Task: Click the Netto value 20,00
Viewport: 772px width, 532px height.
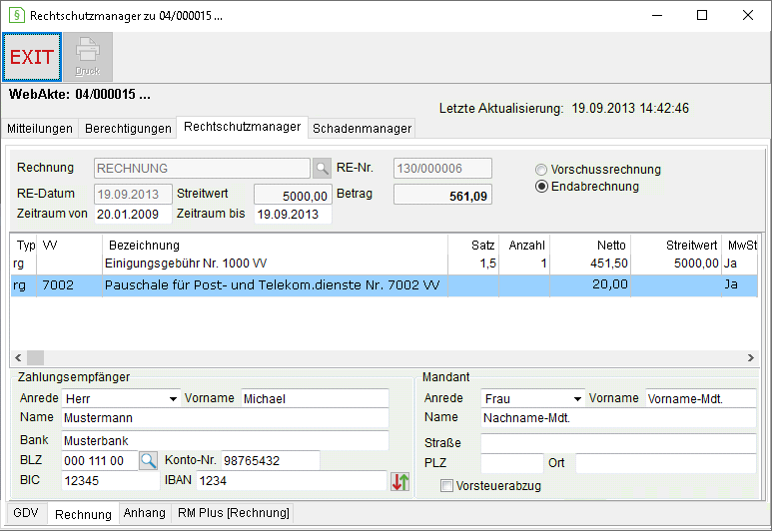Action: pos(610,284)
